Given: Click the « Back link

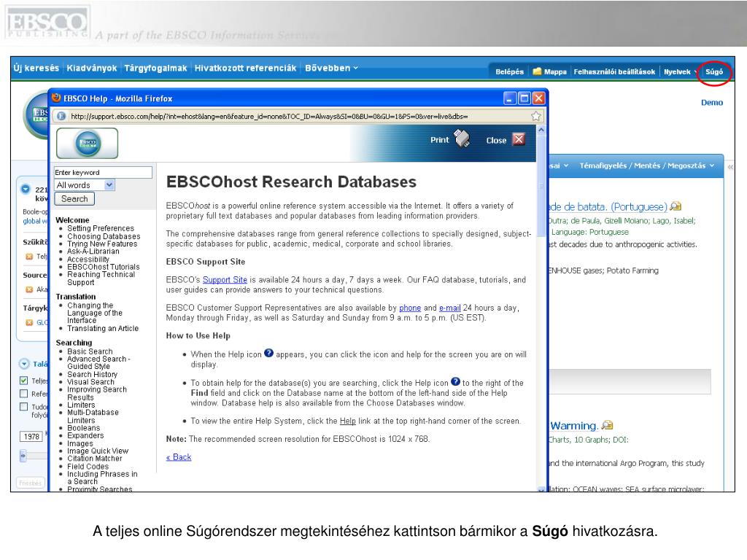Looking at the screenshot, I should 179,456.
